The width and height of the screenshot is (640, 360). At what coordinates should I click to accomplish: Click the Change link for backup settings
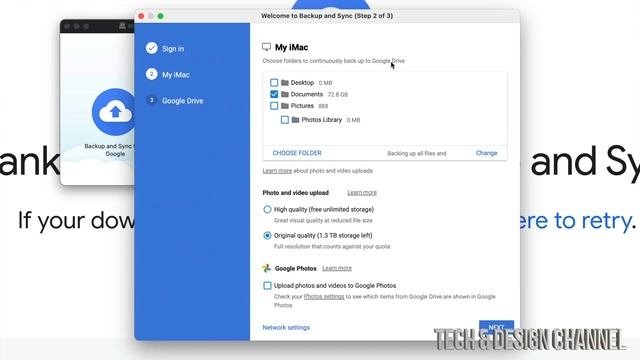point(487,153)
